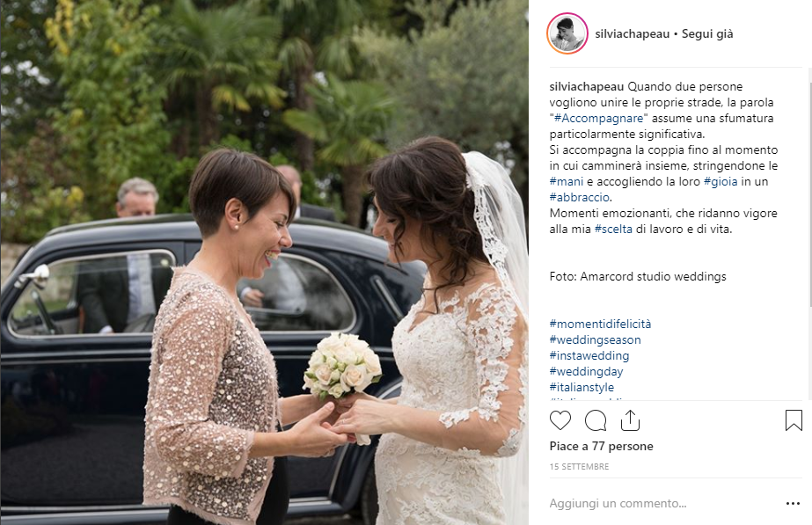Visit the #weddingseason hashtag
The height and width of the screenshot is (525, 812).
coord(595,340)
